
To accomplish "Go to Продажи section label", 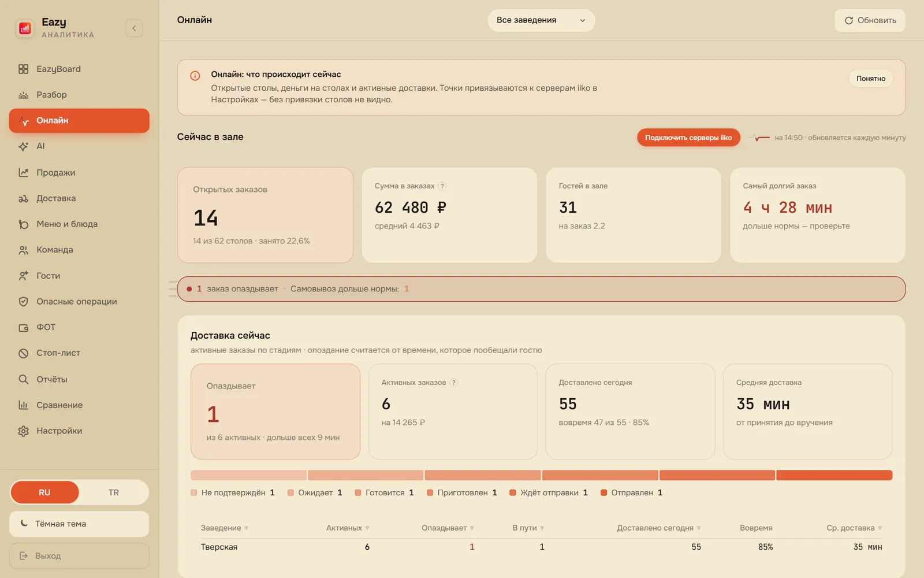I will pos(55,172).
